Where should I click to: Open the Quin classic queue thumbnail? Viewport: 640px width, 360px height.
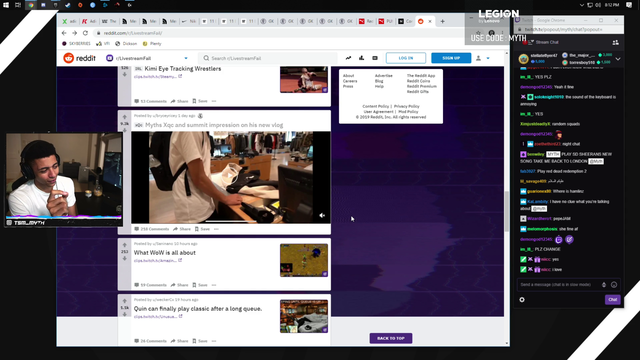304,316
